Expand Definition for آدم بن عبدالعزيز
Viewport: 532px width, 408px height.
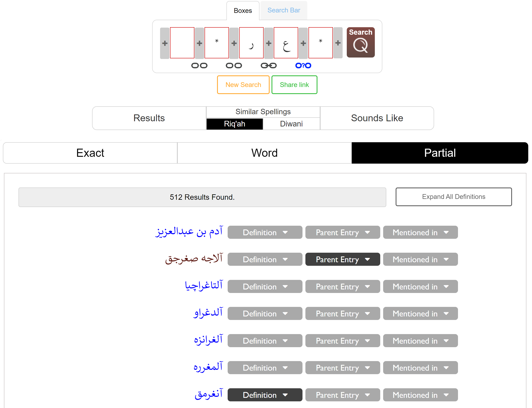pos(265,232)
